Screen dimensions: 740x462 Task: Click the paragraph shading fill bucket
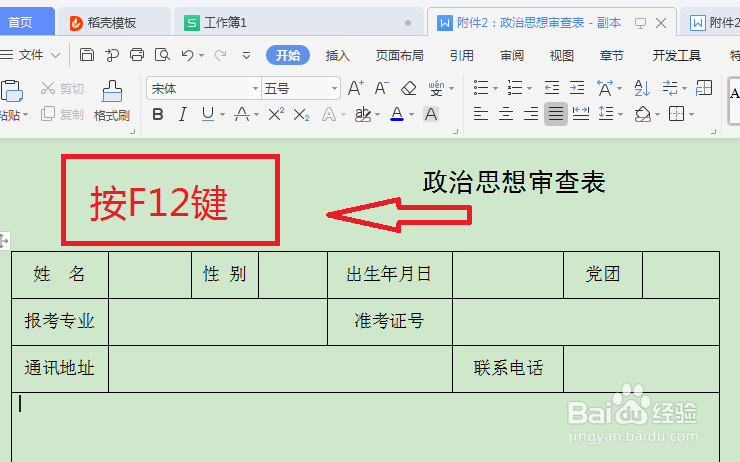coord(643,114)
